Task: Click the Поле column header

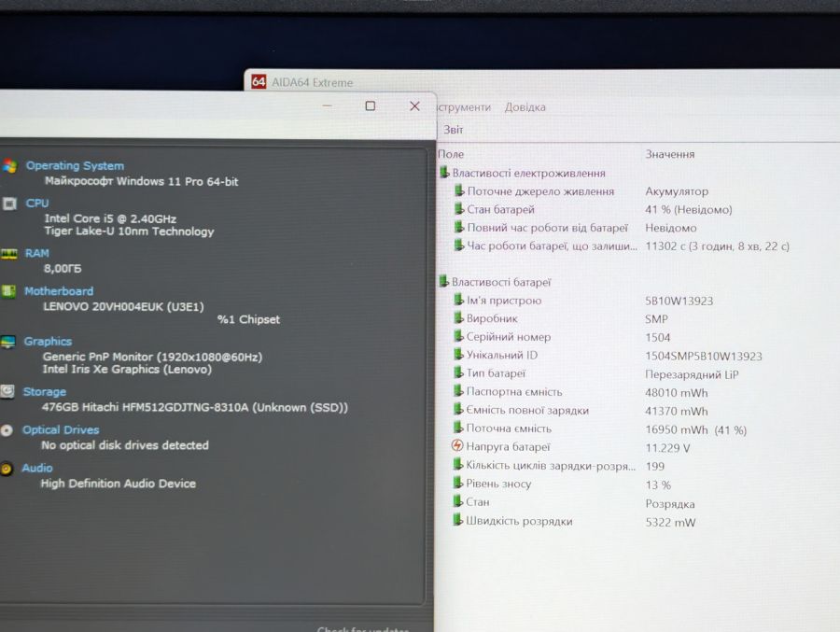Action: click(x=451, y=154)
